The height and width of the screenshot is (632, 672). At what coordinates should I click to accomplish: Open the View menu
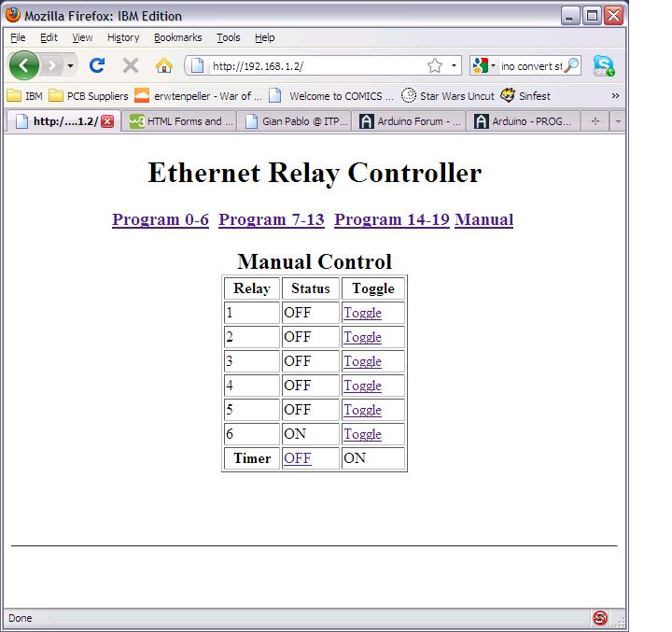[82, 37]
